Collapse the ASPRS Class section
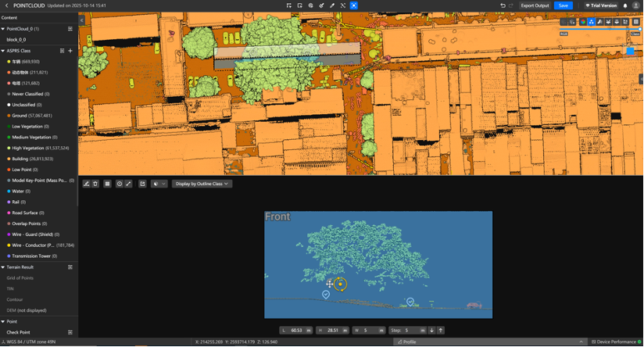This screenshot has width=644, height=347. click(x=3, y=51)
